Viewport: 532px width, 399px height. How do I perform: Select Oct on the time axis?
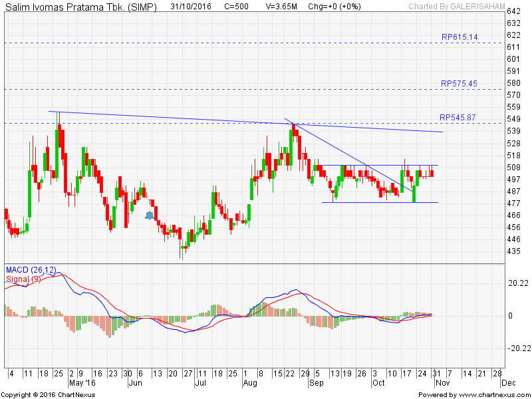(x=378, y=384)
